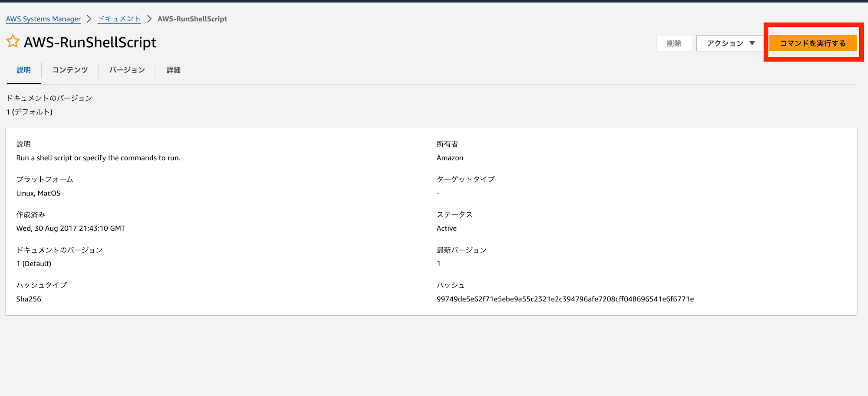Click the ステータス label
Screen dimensions: 868x396
(454, 215)
